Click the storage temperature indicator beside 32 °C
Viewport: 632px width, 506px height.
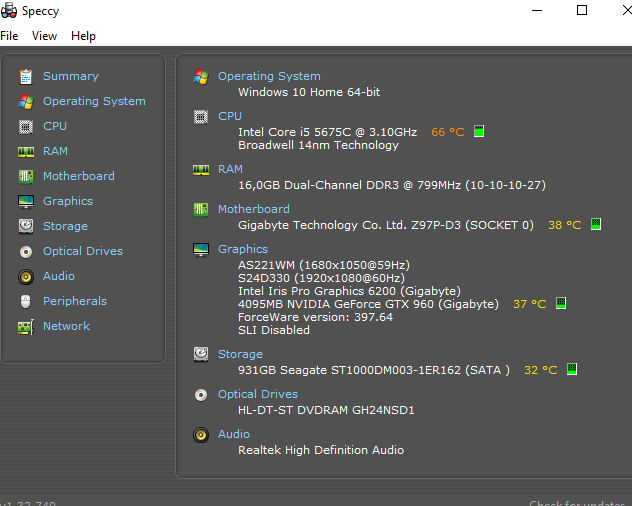coord(572,369)
